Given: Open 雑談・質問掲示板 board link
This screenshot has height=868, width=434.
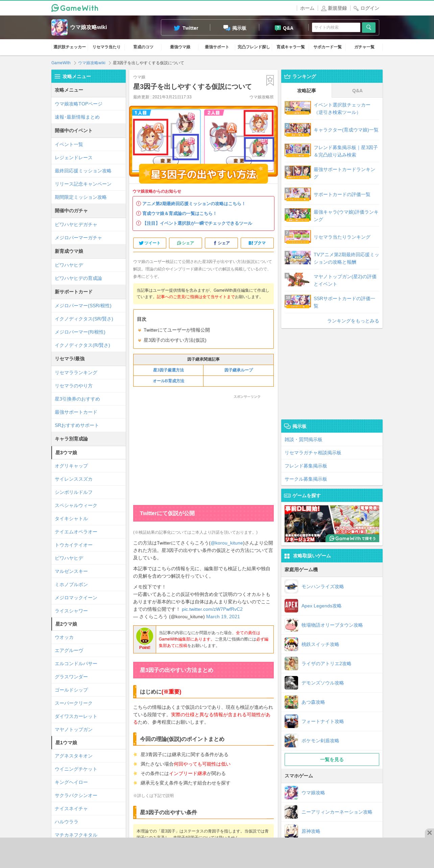Looking at the screenshot, I should (x=332, y=439).
